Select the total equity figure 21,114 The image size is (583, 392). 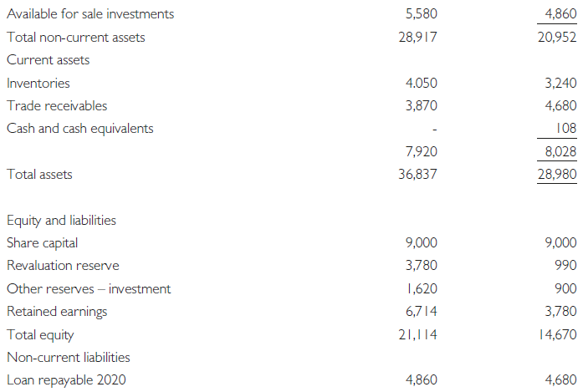coord(421,335)
